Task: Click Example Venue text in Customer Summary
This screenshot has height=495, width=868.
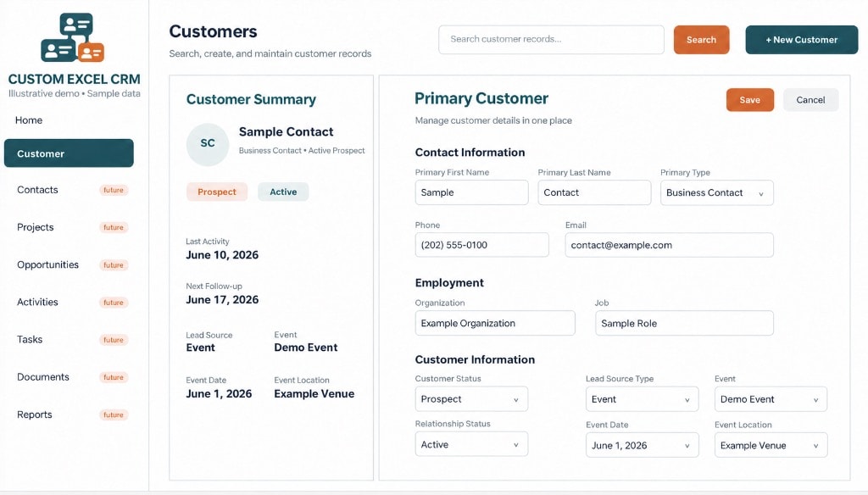Action: (x=314, y=393)
